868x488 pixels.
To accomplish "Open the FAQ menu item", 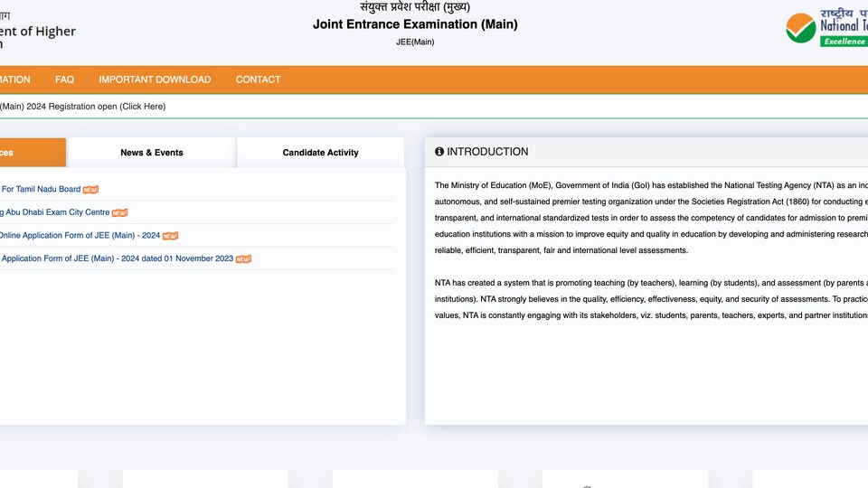I will click(x=64, y=80).
